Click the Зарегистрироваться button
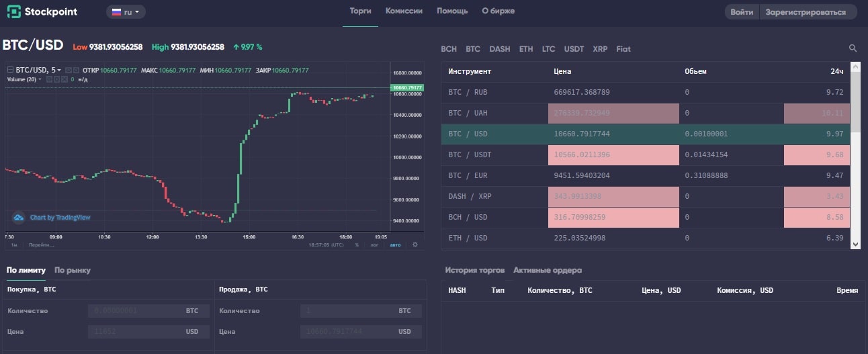Screen dimensions: 868x354 pyautogui.click(x=808, y=12)
